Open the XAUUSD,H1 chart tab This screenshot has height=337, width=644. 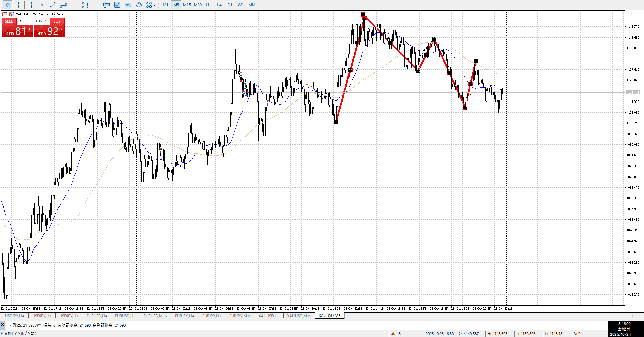[x=269, y=316]
